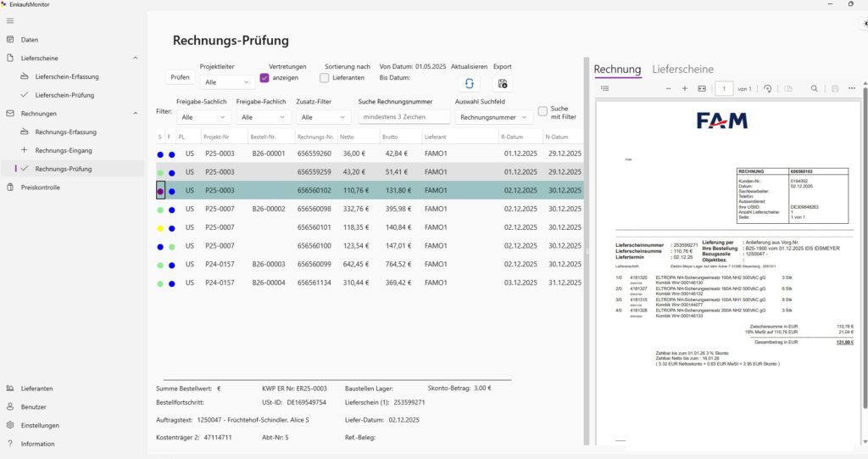
Task: Click the Lieferscheine document icon
Action: coord(10,59)
